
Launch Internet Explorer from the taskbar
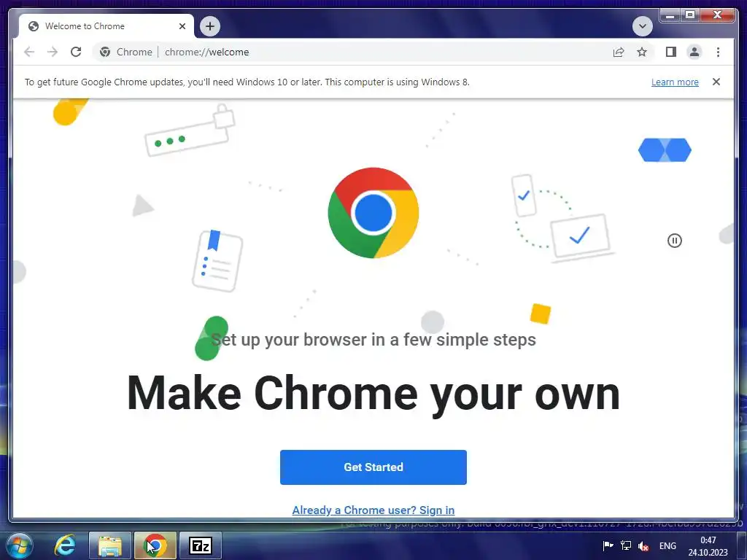[65, 545]
